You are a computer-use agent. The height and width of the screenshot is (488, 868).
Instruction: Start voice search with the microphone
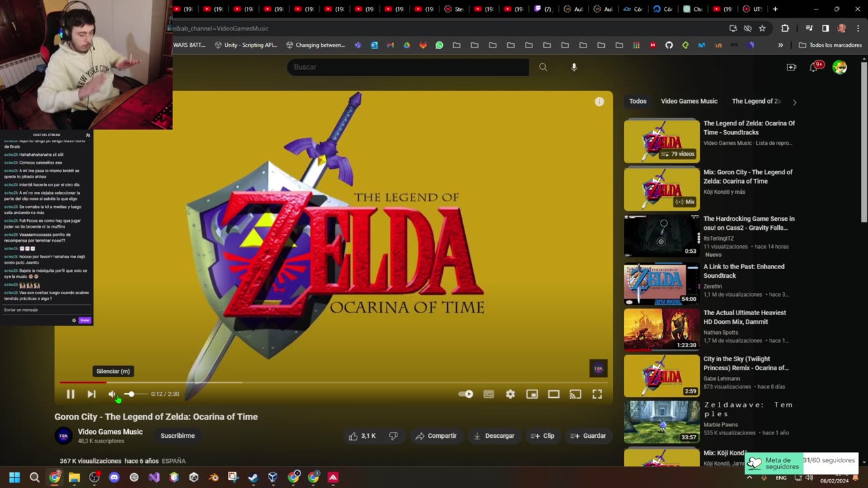(574, 67)
